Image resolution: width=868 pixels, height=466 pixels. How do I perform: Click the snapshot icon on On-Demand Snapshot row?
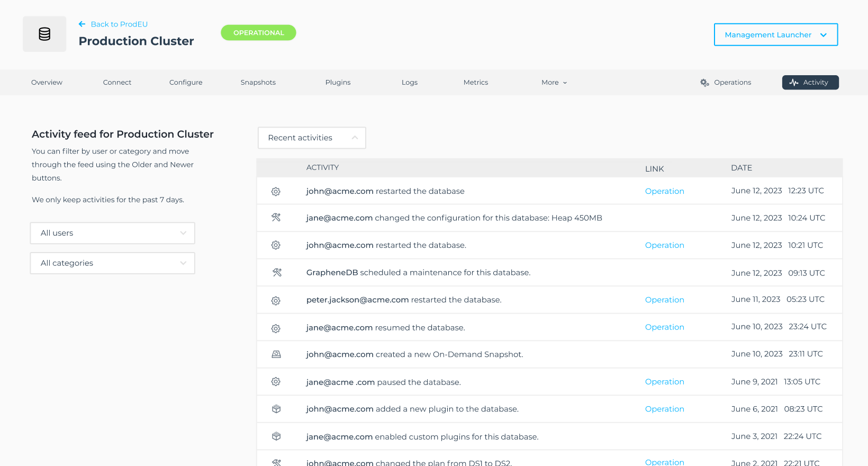tap(276, 354)
